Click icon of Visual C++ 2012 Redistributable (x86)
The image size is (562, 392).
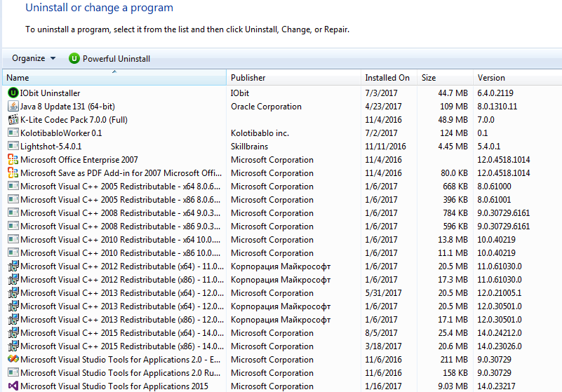coord(13,280)
